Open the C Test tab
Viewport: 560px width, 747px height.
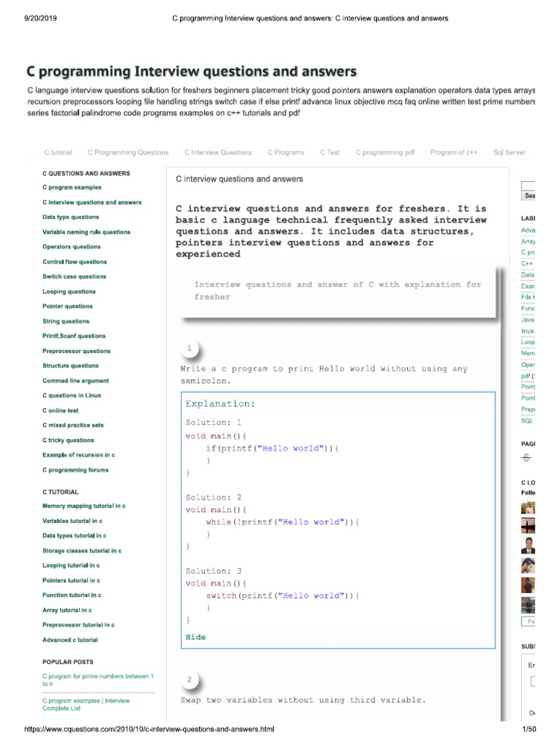coord(330,152)
